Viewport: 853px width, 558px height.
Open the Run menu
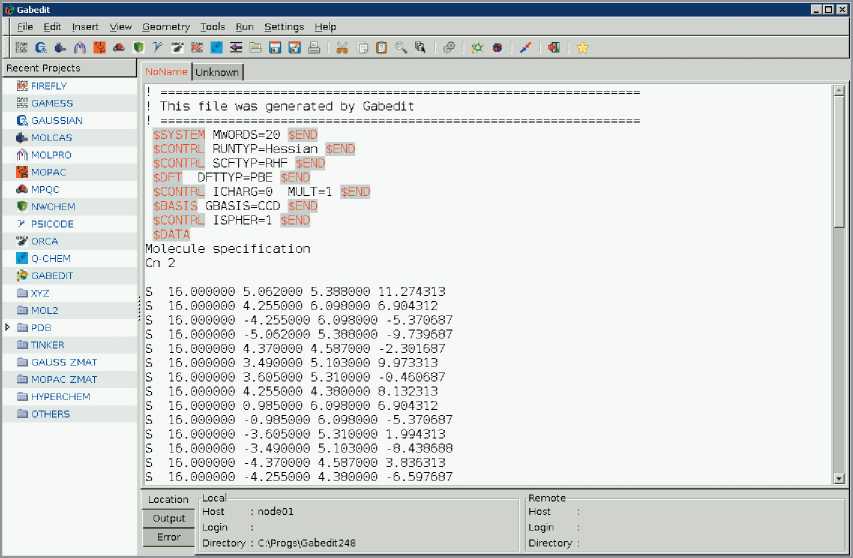244,27
